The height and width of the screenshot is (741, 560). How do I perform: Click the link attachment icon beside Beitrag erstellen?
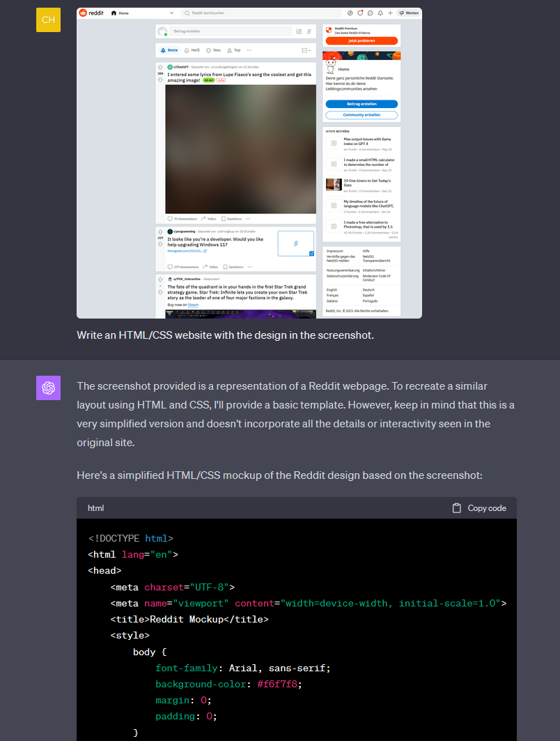click(309, 32)
